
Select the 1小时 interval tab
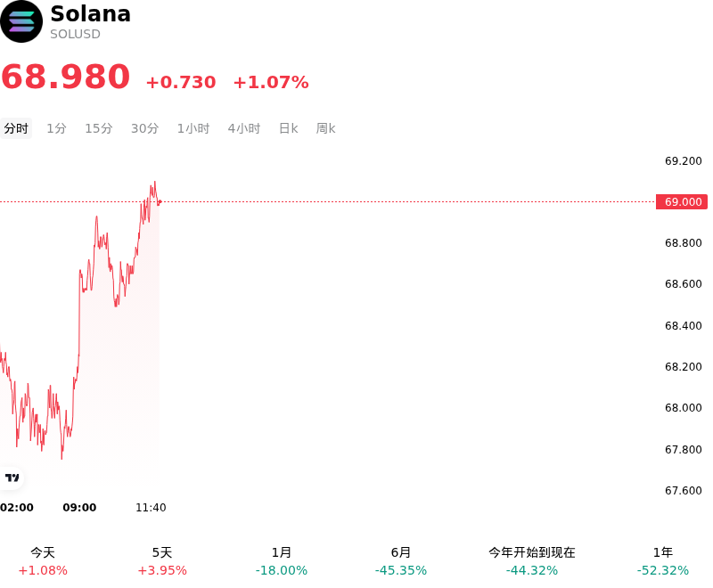193,128
